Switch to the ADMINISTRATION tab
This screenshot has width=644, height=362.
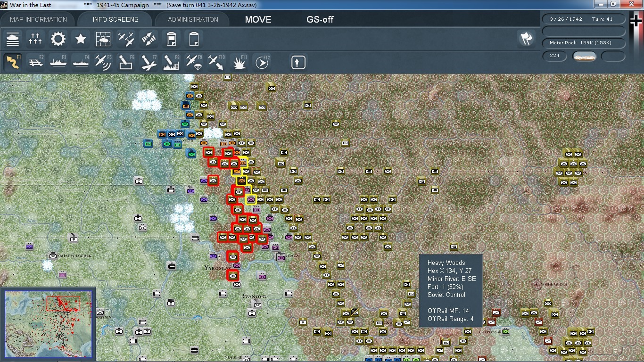[193, 19]
